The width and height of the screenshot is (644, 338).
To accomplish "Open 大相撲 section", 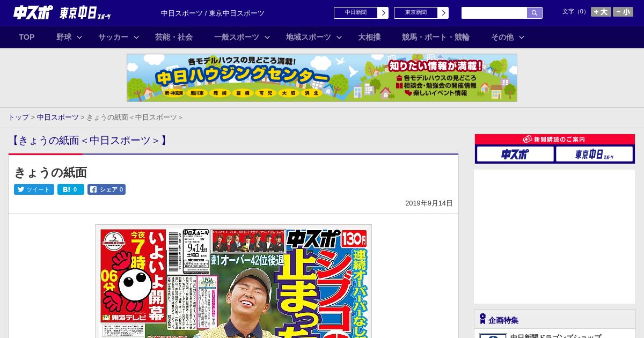I will point(369,37).
